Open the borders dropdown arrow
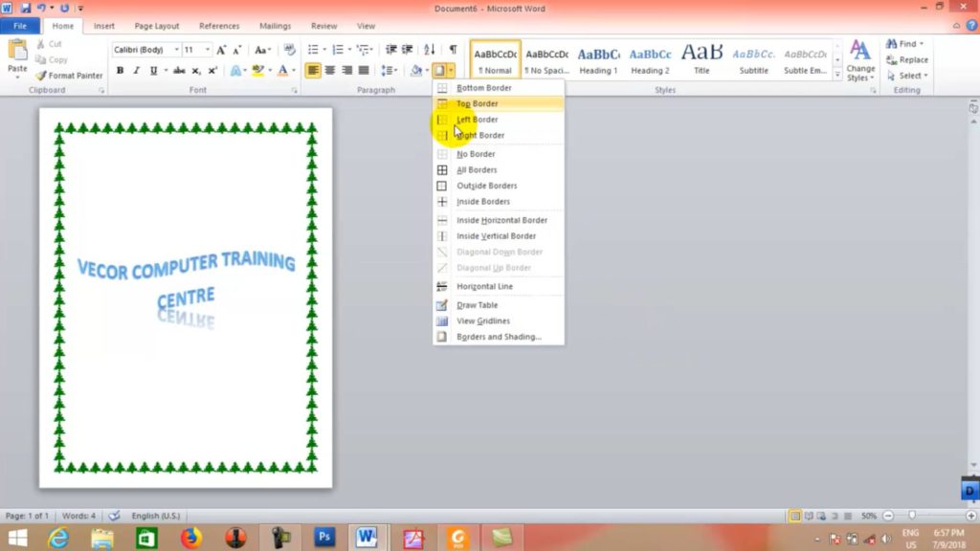The height and width of the screenshot is (551, 980). click(x=452, y=71)
